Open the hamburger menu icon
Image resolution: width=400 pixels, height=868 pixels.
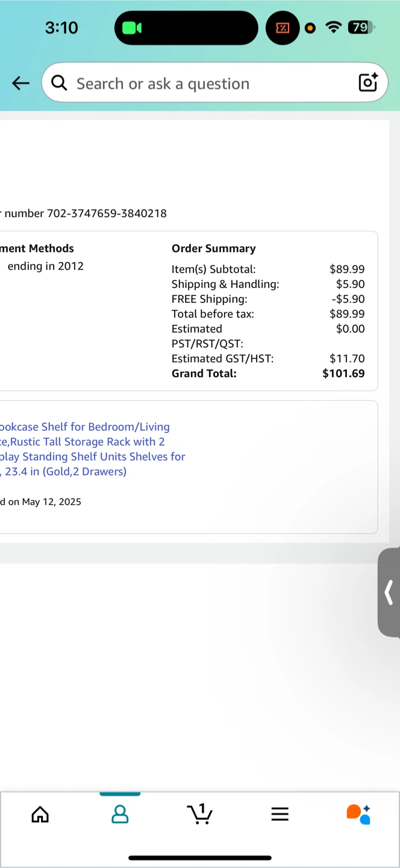[x=280, y=814]
